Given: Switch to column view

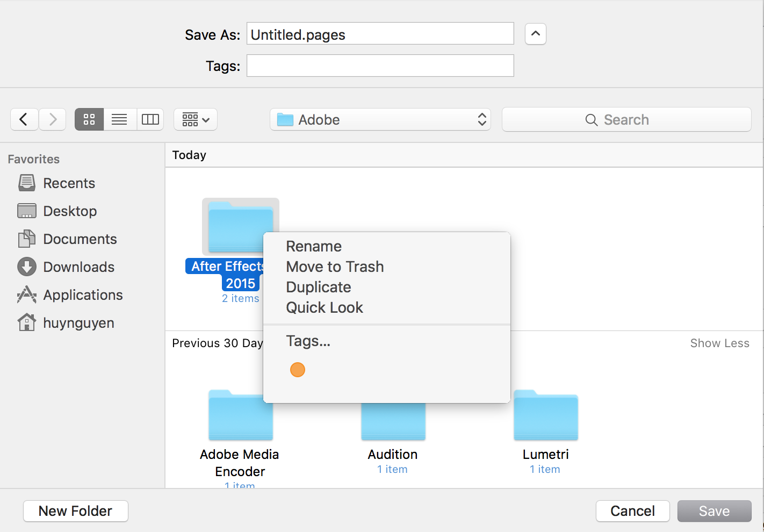Looking at the screenshot, I should tap(150, 119).
